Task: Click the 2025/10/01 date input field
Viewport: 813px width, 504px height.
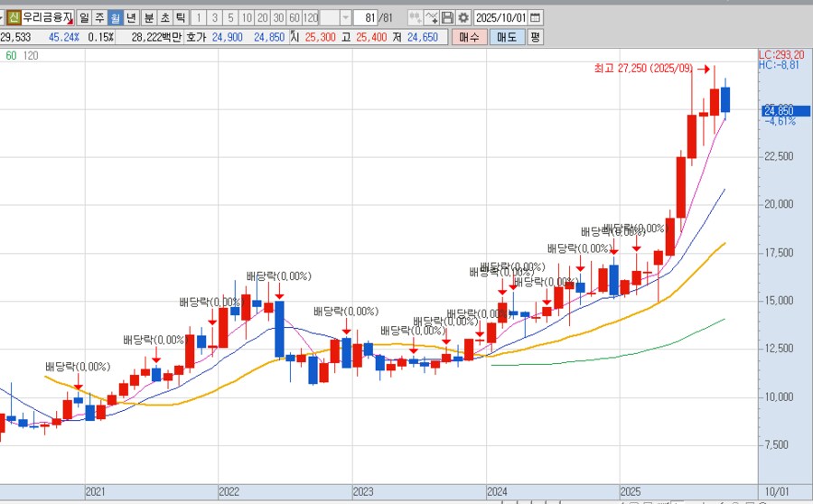Action: 500,17
